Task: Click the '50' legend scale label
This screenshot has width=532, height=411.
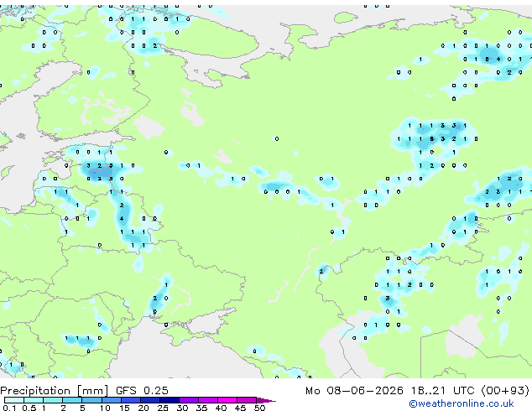Action: (x=259, y=408)
